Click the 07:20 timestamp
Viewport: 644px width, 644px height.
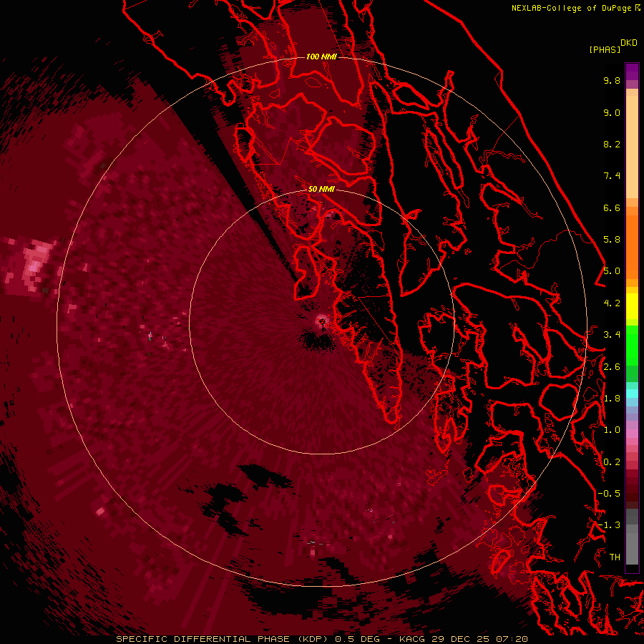pos(512,639)
